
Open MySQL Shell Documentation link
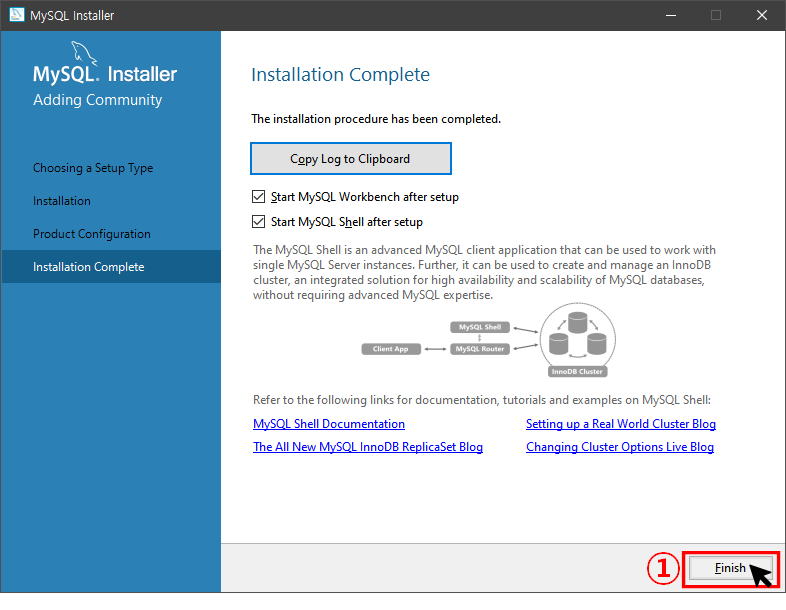tap(328, 424)
